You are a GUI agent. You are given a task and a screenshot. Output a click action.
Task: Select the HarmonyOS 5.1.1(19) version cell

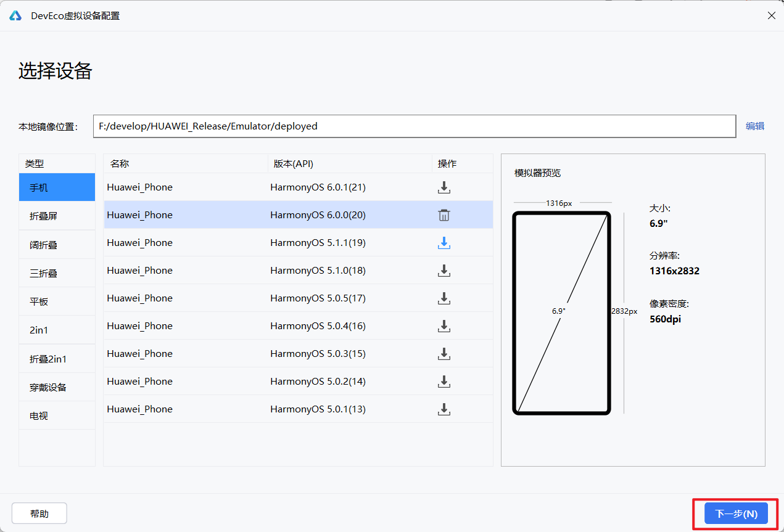[x=318, y=243]
